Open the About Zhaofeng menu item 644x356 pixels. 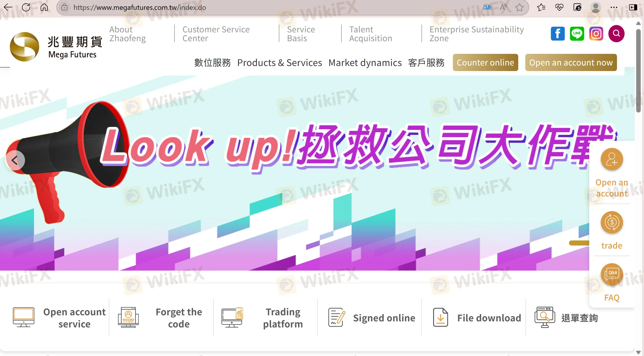pyautogui.click(x=128, y=34)
